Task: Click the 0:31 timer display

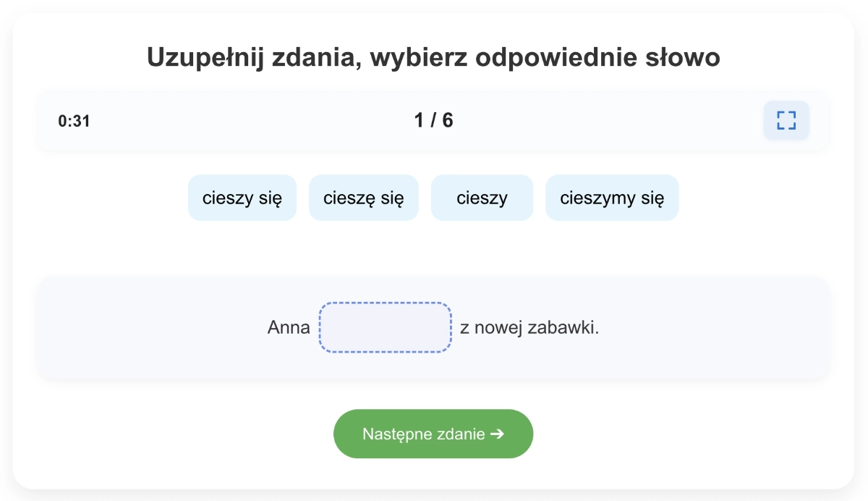Action: 75,121
